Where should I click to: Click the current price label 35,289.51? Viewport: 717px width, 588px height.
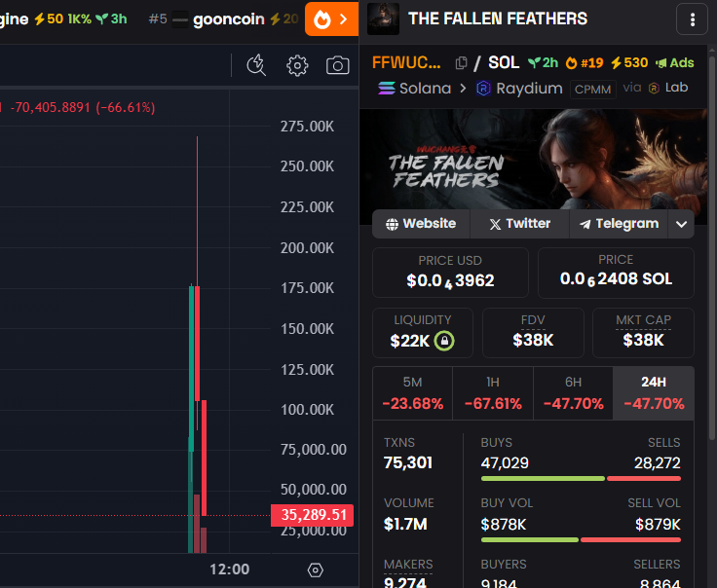313,515
